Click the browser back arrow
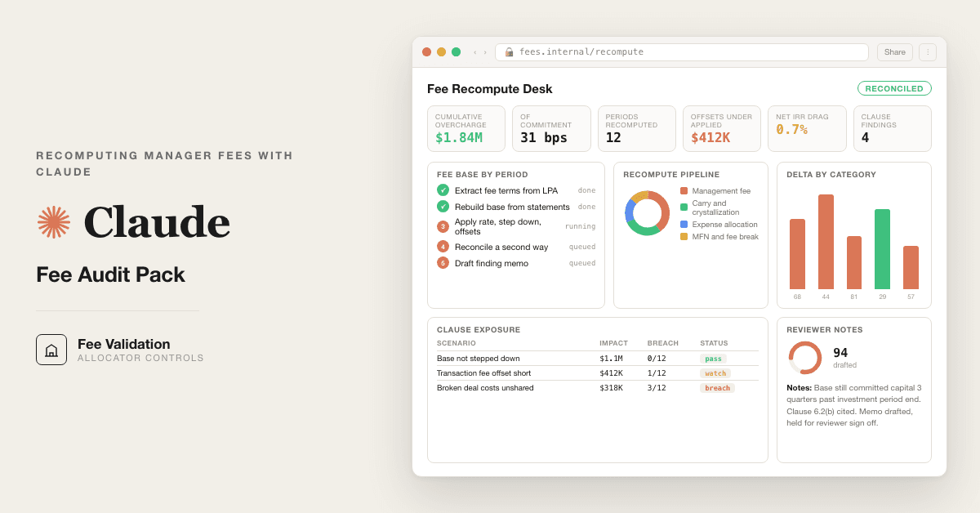 475,52
